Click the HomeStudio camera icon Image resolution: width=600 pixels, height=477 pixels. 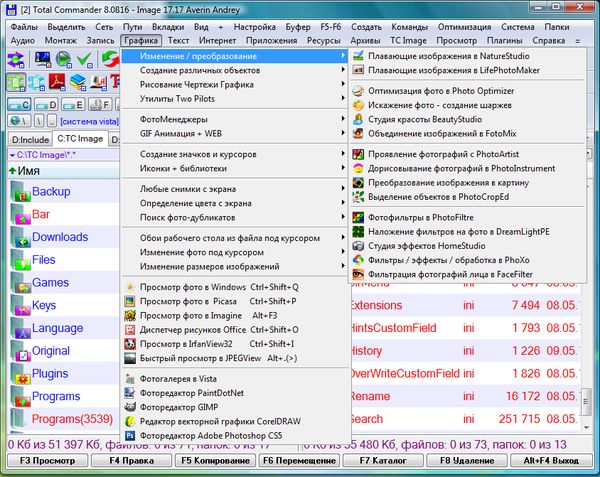(x=358, y=246)
